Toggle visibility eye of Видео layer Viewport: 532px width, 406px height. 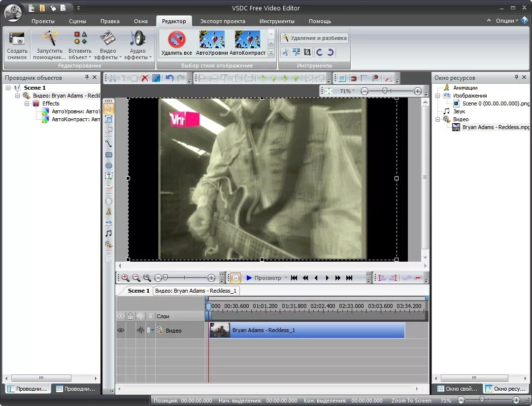coord(121,330)
